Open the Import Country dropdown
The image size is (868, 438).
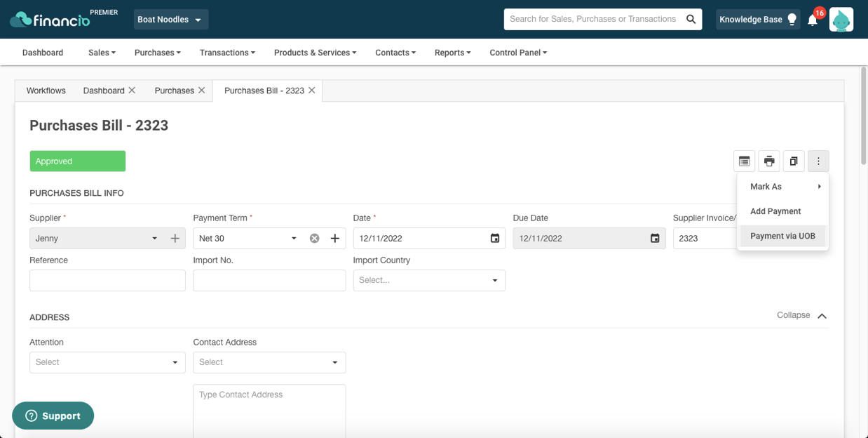pyautogui.click(x=429, y=280)
